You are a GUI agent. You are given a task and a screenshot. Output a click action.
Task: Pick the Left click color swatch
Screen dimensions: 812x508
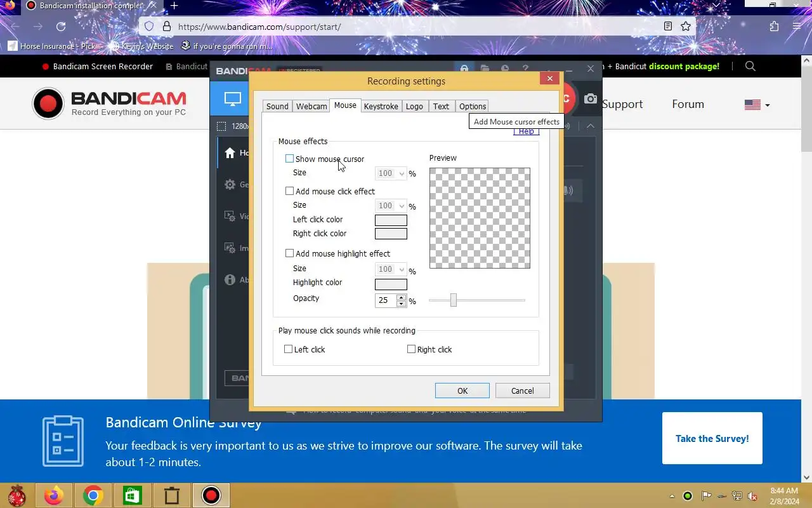(391, 220)
